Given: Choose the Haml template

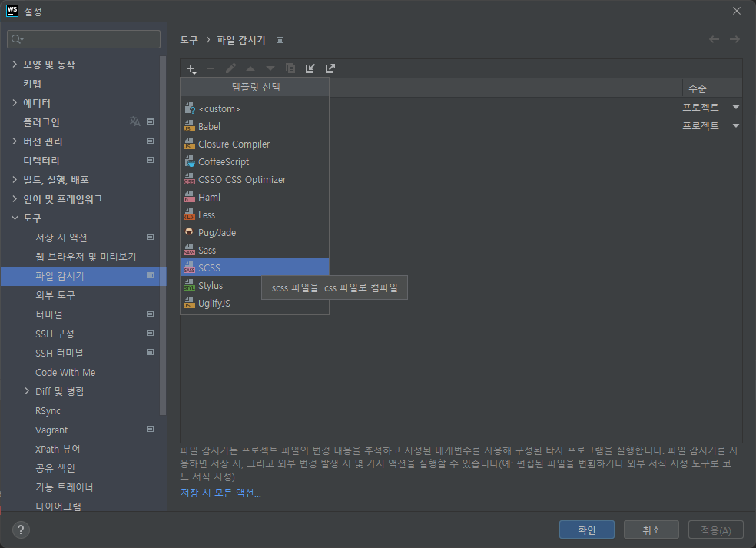Looking at the screenshot, I should click(254, 198).
